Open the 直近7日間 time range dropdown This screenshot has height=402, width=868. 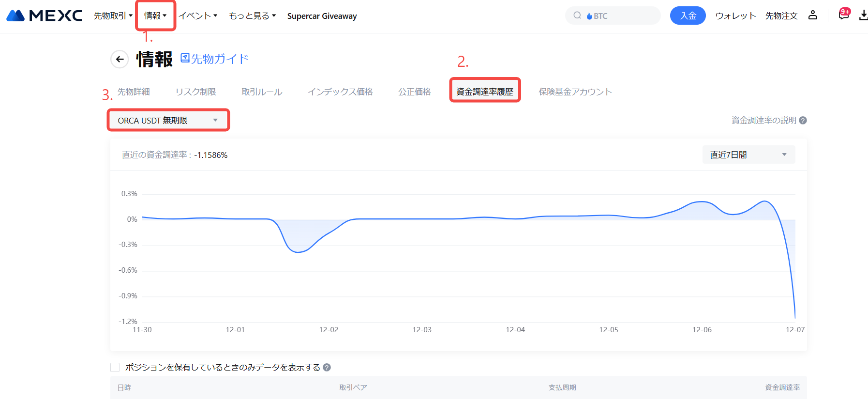(x=748, y=155)
